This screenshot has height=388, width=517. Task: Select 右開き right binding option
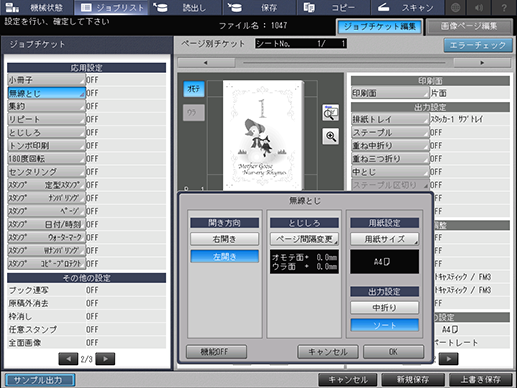pos(224,239)
